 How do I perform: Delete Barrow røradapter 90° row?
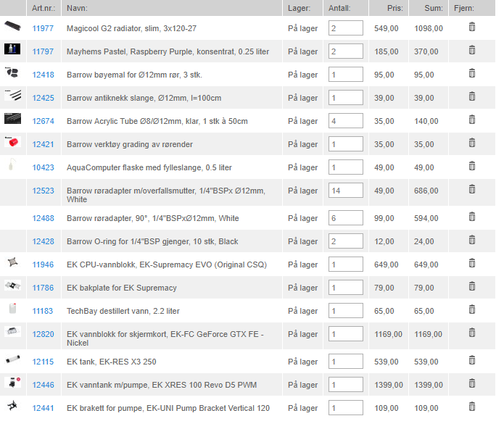(x=471, y=217)
